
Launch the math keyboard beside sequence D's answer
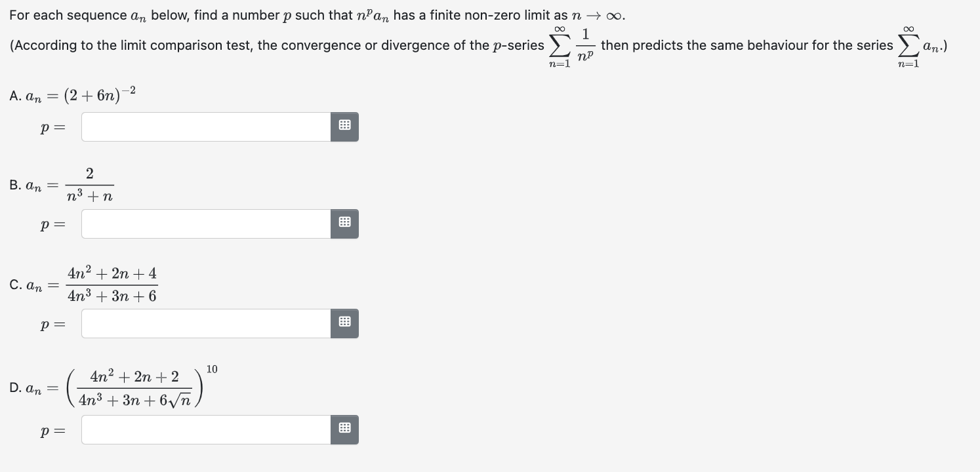[x=344, y=429]
